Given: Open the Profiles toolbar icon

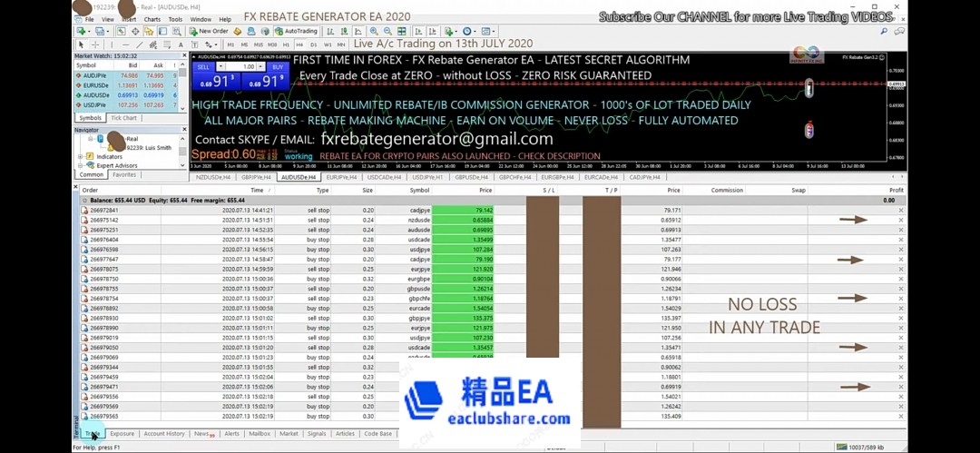Looking at the screenshot, I should point(101,31).
